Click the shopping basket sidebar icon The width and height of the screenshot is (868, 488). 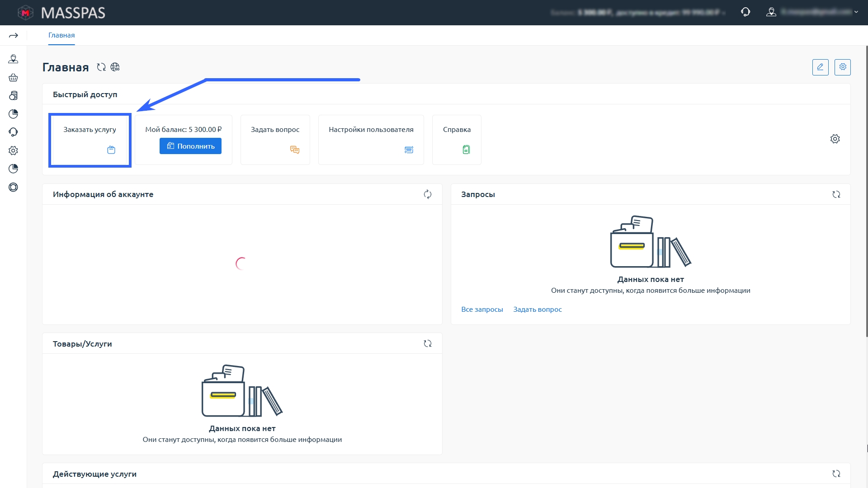13,78
